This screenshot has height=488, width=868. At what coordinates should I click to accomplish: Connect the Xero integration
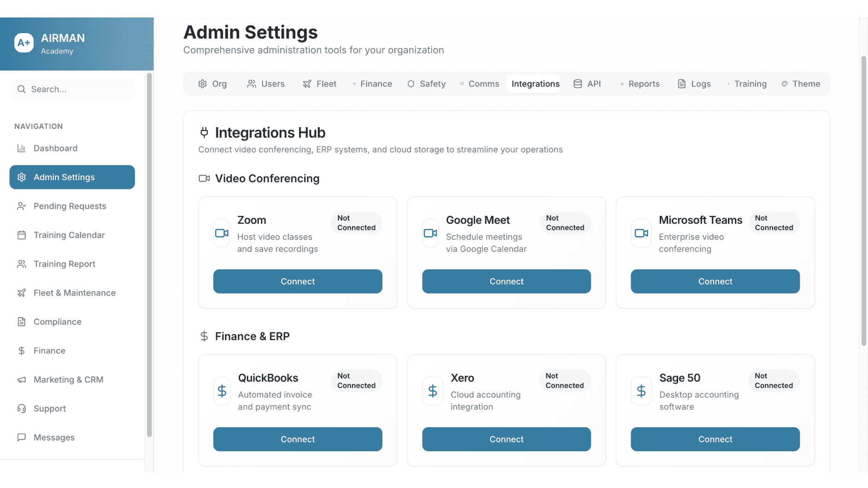[x=506, y=439]
